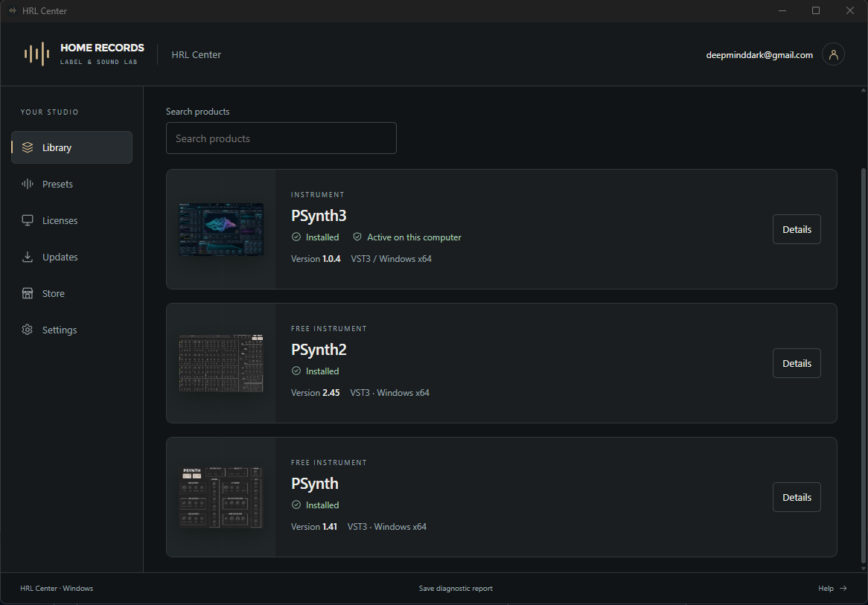The height and width of the screenshot is (605, 868).
Task: Focus the Search products input field
Action: (281, 138)
